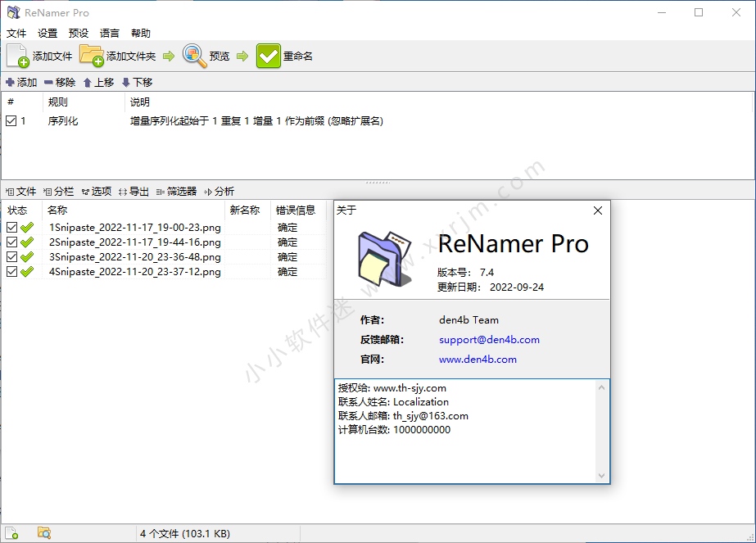Click the 规则 column header in rules list
756x543 pixels.
pyautogui.click(x=84, y=102)
